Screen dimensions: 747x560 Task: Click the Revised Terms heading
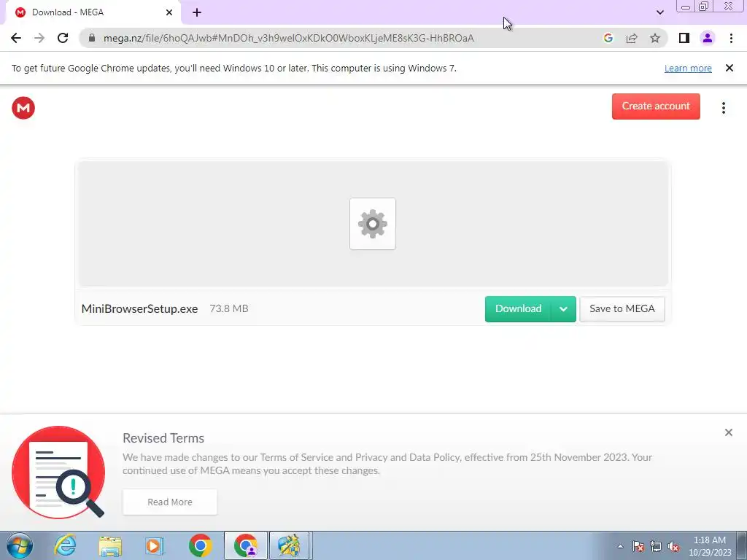pos(163,438)
